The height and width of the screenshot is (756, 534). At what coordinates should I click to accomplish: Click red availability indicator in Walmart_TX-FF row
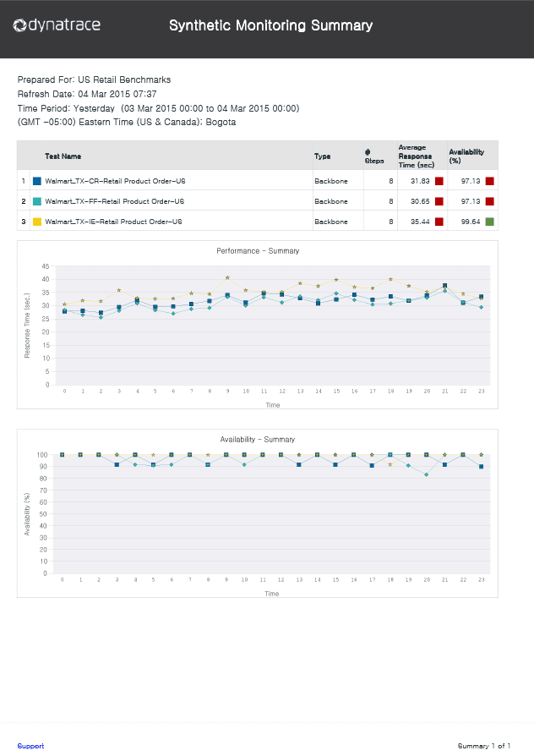pos(490,201)
